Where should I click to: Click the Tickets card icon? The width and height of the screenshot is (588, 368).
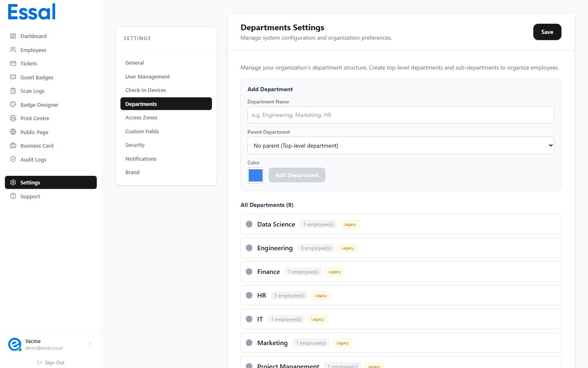coord(13,63)
